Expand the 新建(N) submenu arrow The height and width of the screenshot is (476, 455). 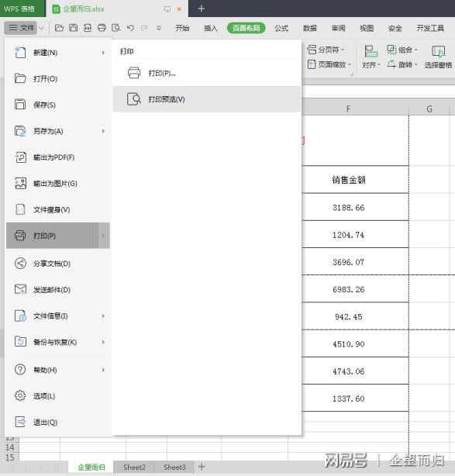tap(103, 53)
